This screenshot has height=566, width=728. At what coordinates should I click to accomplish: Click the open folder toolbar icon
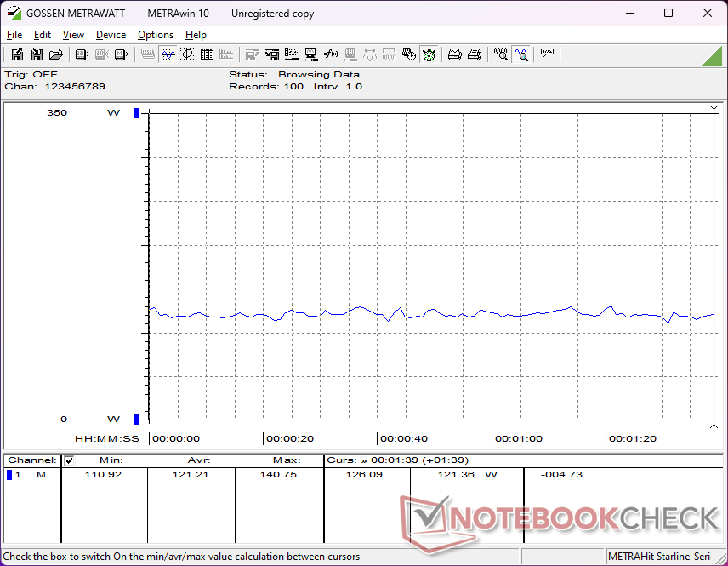point(56,54)
